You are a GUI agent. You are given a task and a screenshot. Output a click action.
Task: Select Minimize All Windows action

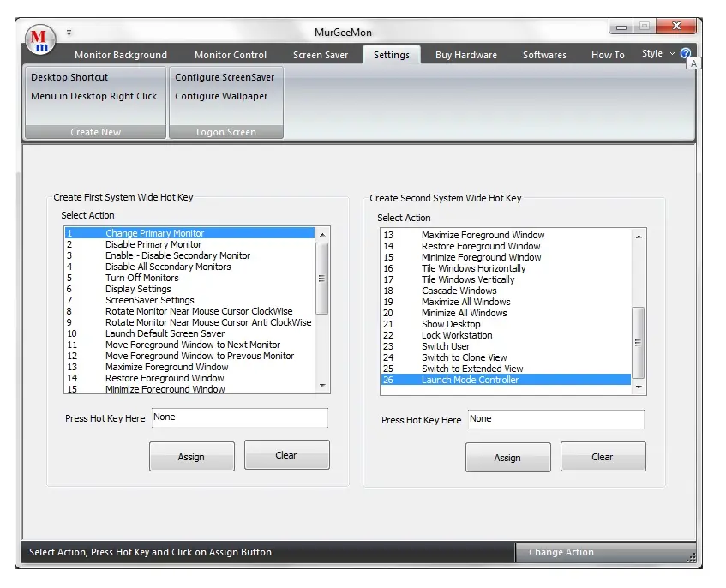[506, 313]
